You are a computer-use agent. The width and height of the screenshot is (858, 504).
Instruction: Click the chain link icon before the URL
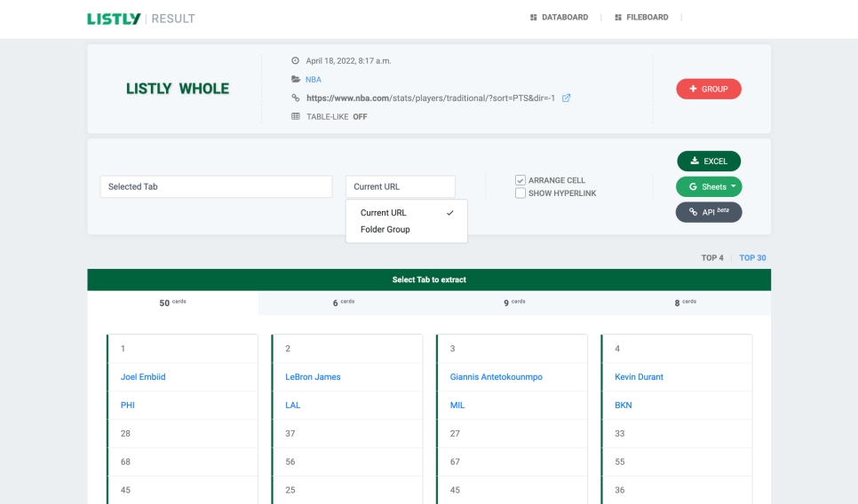[x=296, y=98]
